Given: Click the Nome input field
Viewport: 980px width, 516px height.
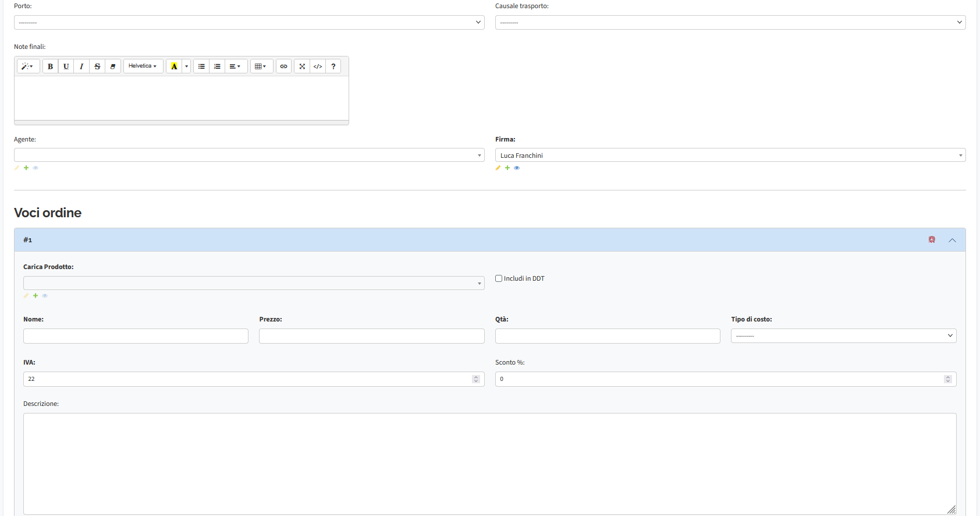Looking at the screenshot, I should click(136, 336).
